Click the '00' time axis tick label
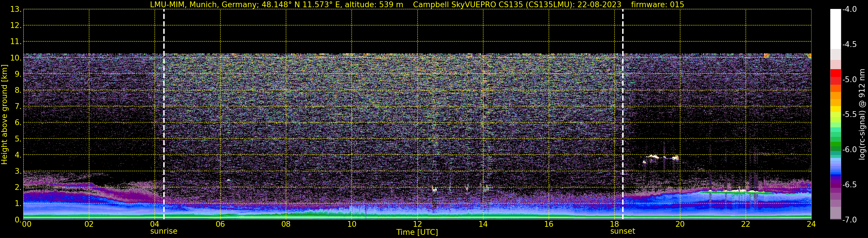868x238 pixels. (x=26, y=224)
